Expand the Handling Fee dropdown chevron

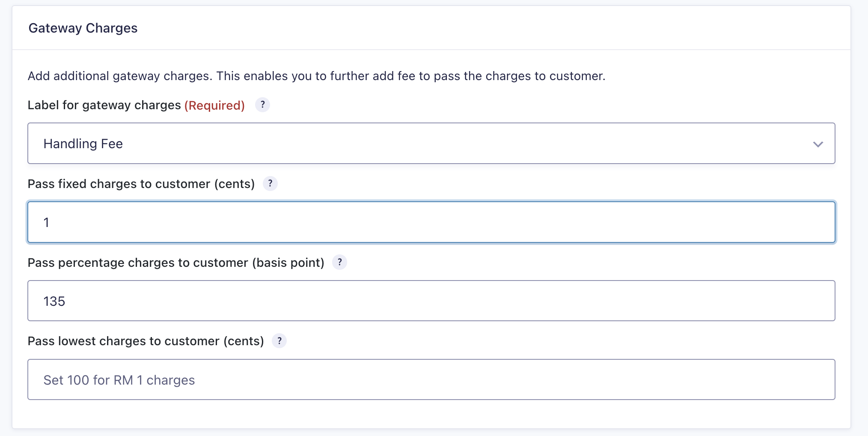(x=818, y=144)
